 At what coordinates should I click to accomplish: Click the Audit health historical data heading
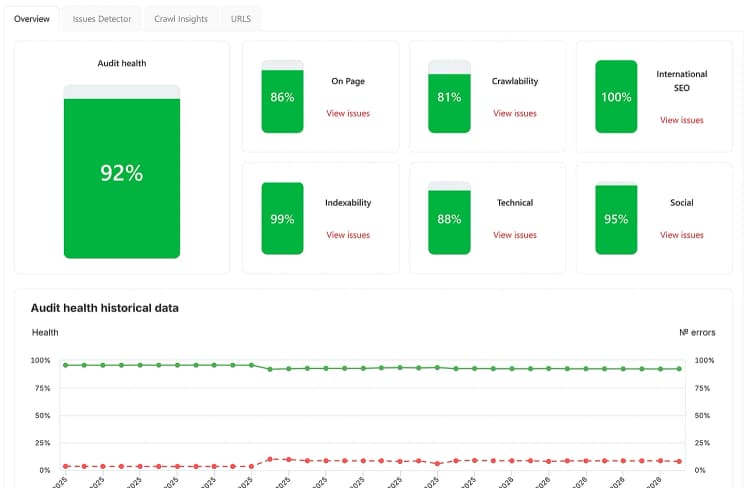105,308
